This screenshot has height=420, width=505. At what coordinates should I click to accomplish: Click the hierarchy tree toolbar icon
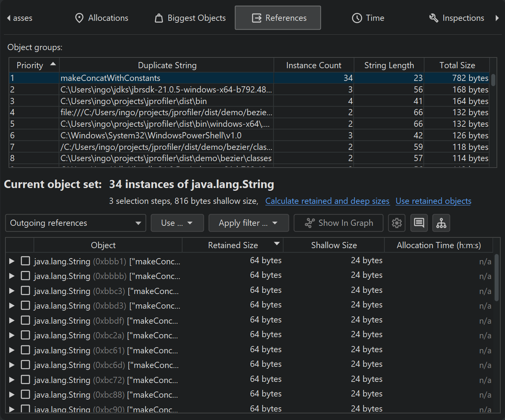point(441,223)
